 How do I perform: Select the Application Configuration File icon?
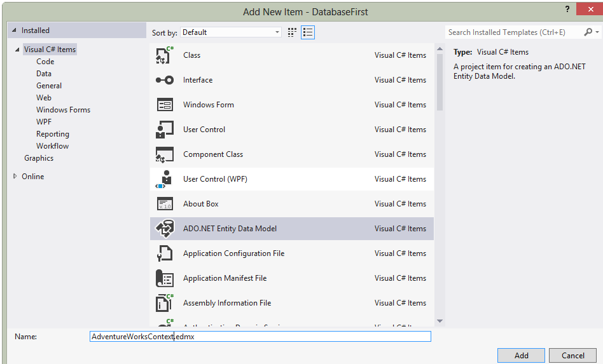[165, 253]
